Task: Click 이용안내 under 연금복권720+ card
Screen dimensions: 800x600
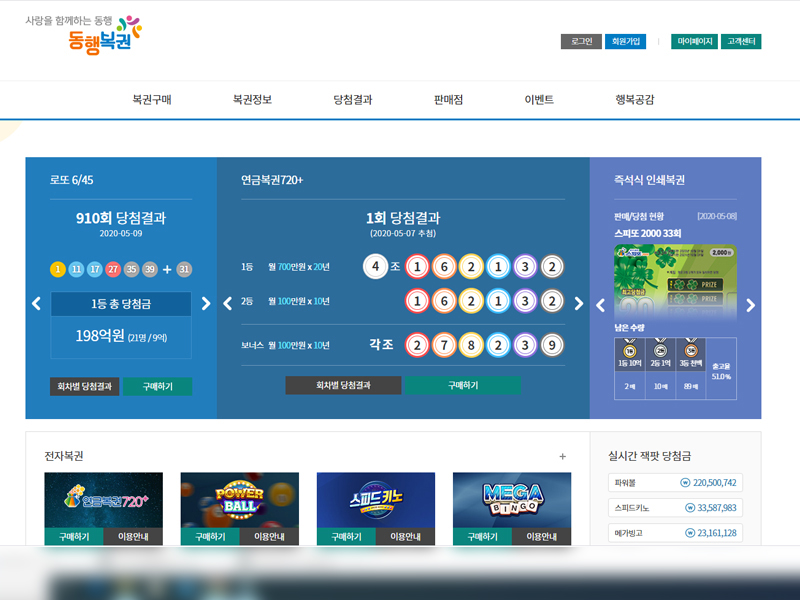Action: pyautogui.click(x=133, y=536)
